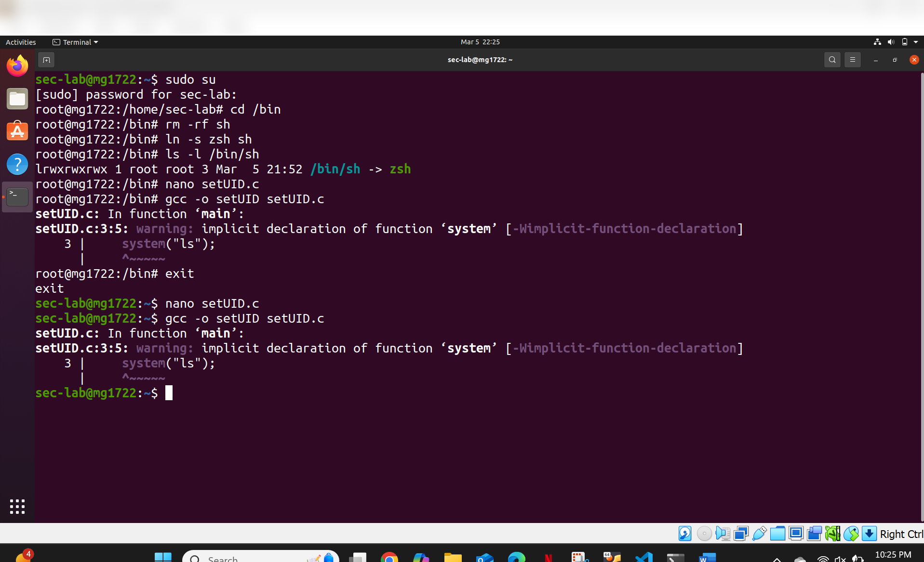
Task: Open Microsoft Word from taskbar
Action: point(707,558)
